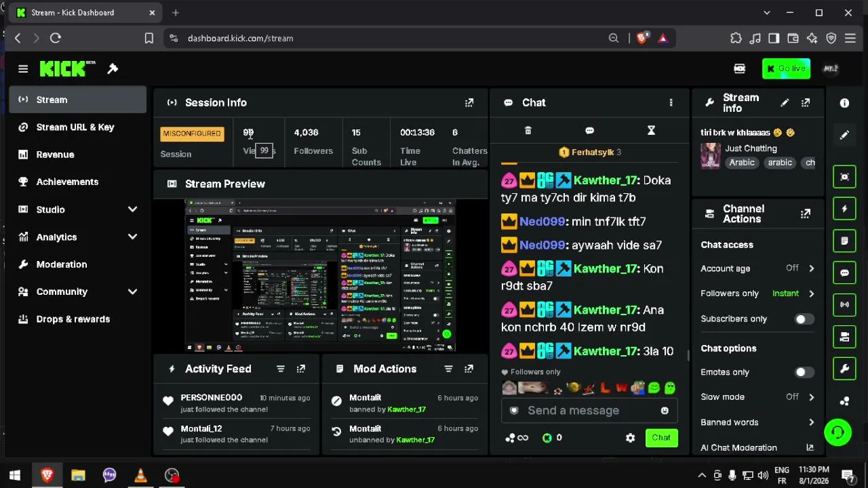Click the MISCONFIGURED session badge
This screenshot has height=488, width=868.
192,134
